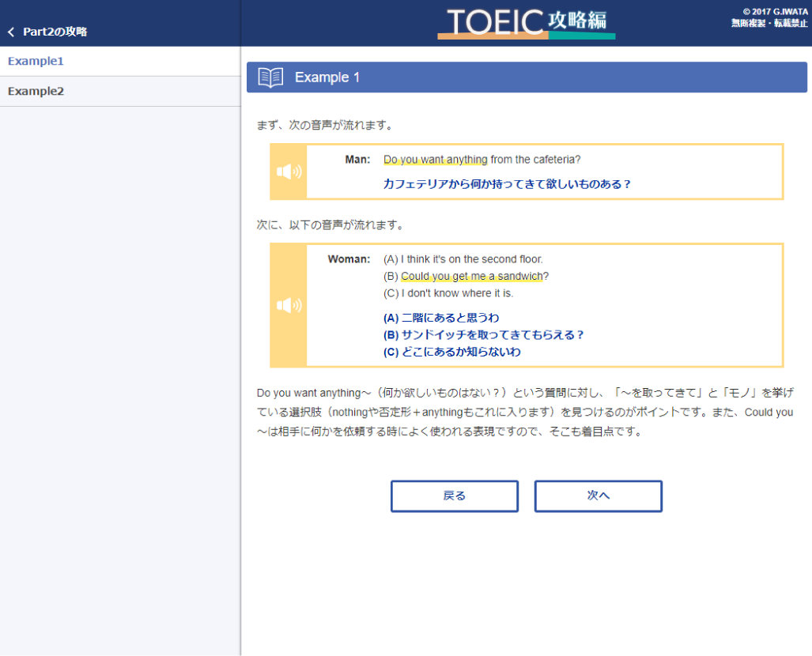
Task: Click the highlighted phrase "Do you want anything"
Action: [435, 160]
